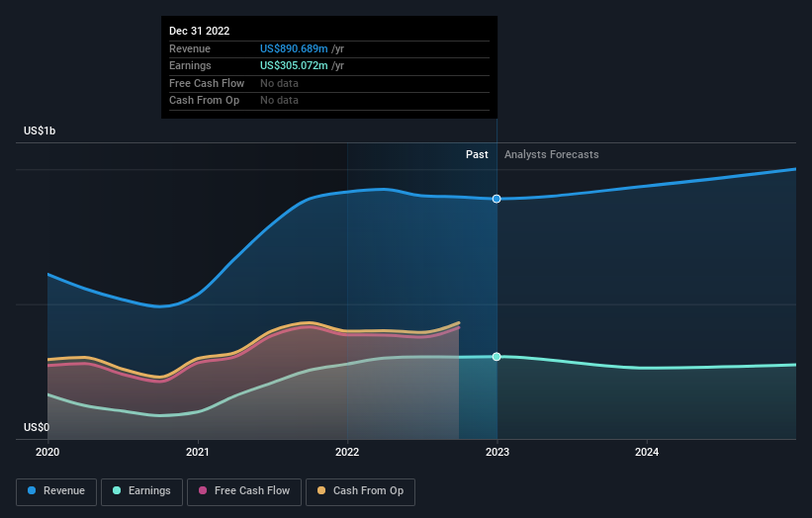Select the Revenue data point at 2023

click(496, 199)
